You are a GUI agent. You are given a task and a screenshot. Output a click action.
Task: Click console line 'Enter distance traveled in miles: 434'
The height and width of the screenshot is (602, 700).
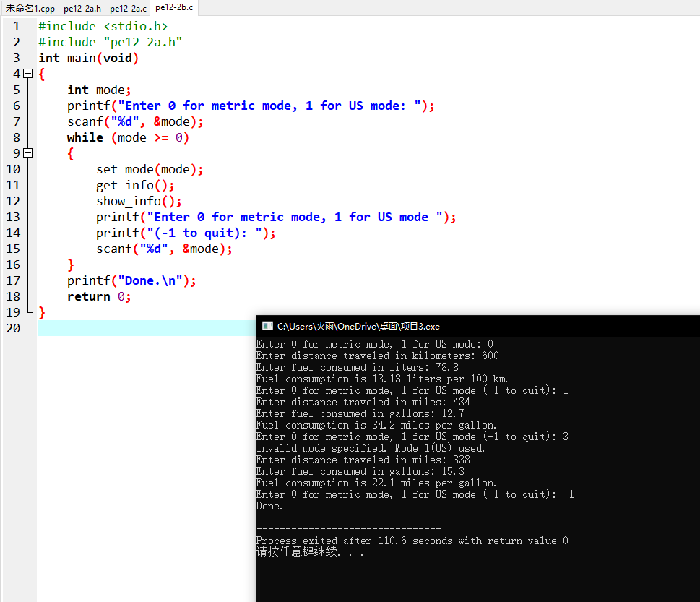click(x=363, y=403)
